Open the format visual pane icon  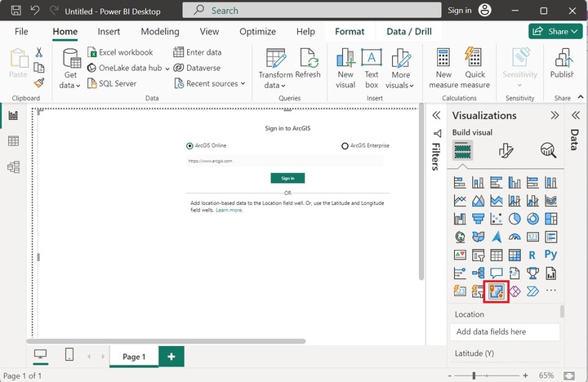(x=506, y=150)
